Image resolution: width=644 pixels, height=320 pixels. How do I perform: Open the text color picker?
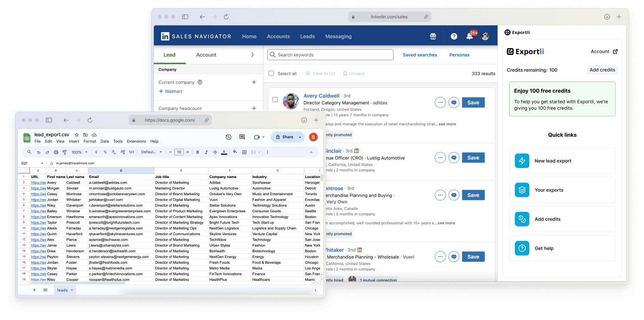224,152
